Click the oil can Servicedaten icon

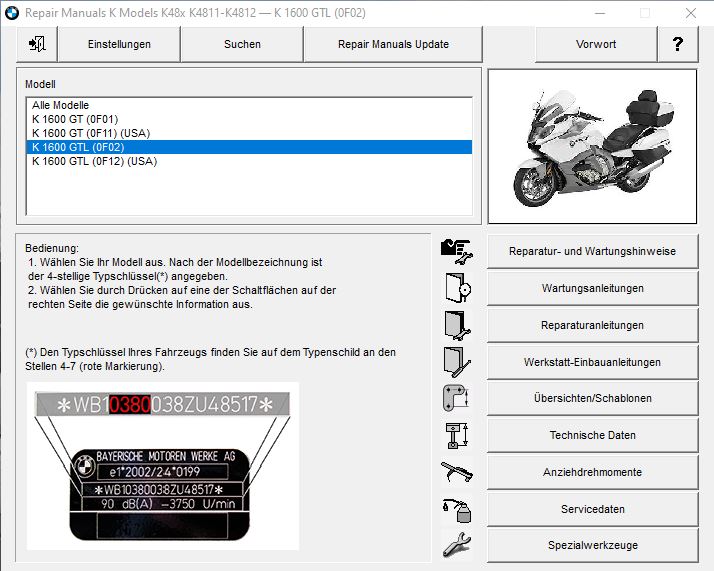coord(456,509)
